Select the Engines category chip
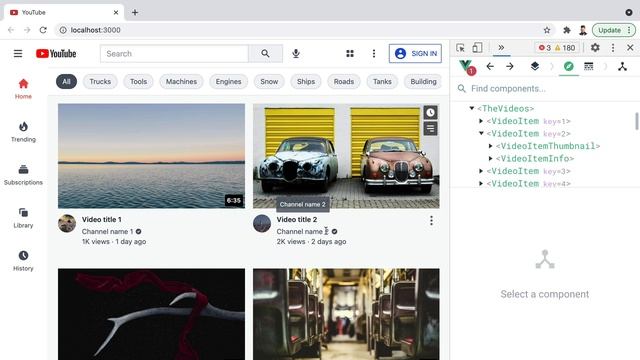 tap(229, 82)
